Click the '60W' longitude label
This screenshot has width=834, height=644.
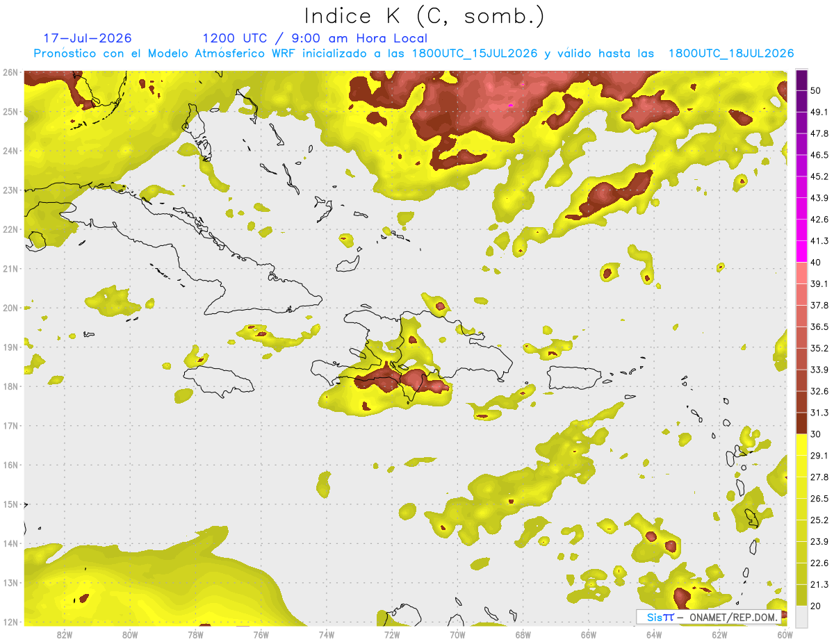coord(785,634)
